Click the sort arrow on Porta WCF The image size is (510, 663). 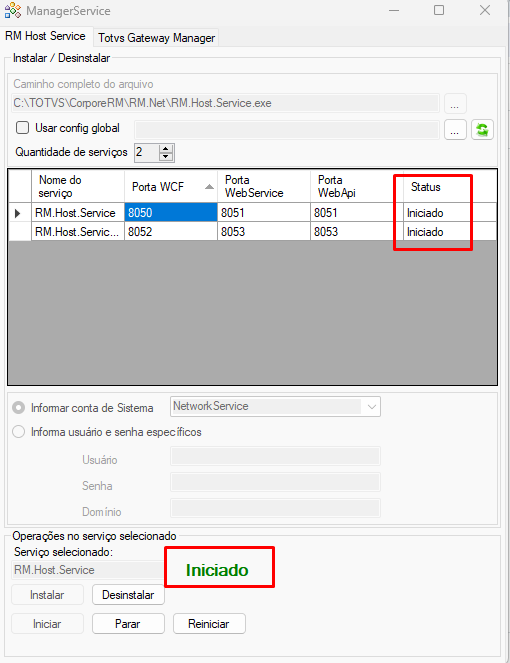[x=209, y=186]
